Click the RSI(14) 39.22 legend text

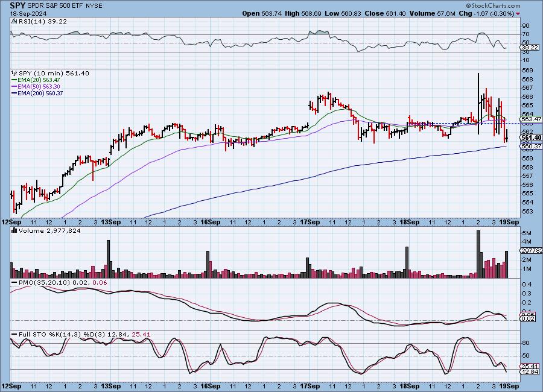[x=43, y=21]
